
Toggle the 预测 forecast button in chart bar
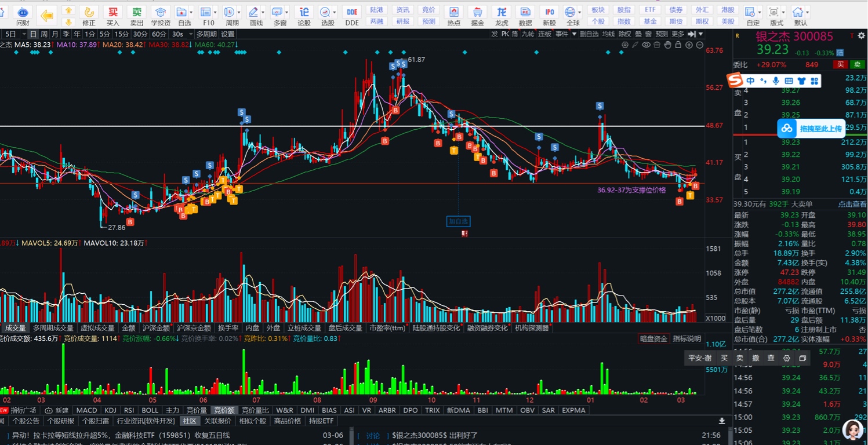pos(662,34)
